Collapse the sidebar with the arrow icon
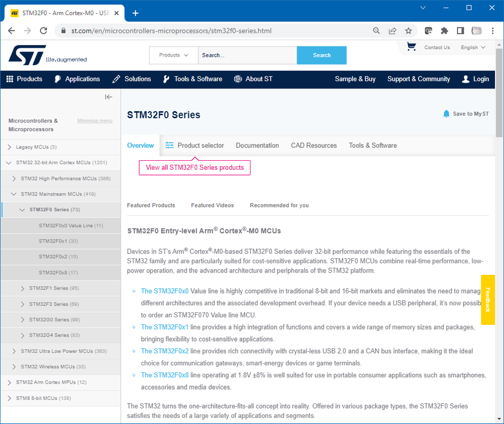The width and height of the screenshot is (504, 424). pyautogui.click(x=109, y=97)
